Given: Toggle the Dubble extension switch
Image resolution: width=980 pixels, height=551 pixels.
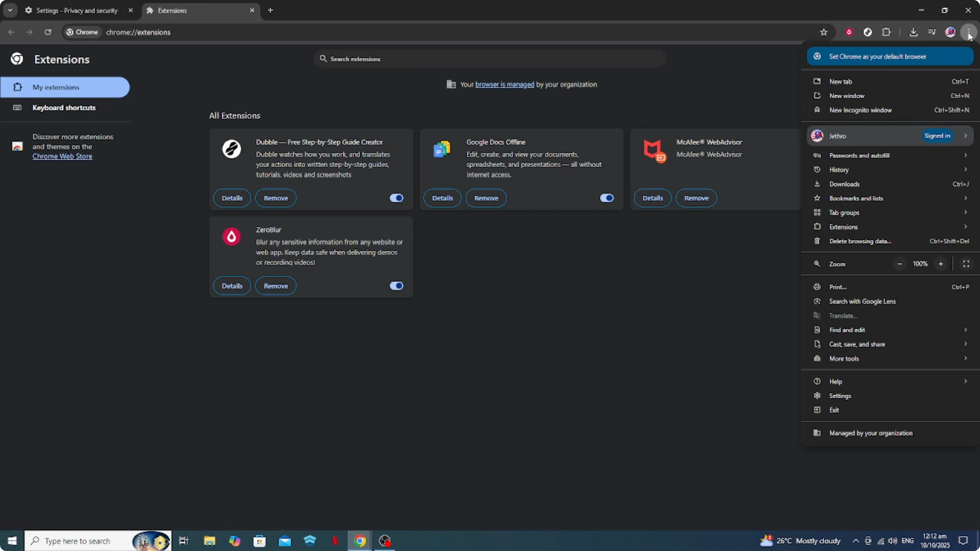Looking at the screenshot, I should pos(397,198).
